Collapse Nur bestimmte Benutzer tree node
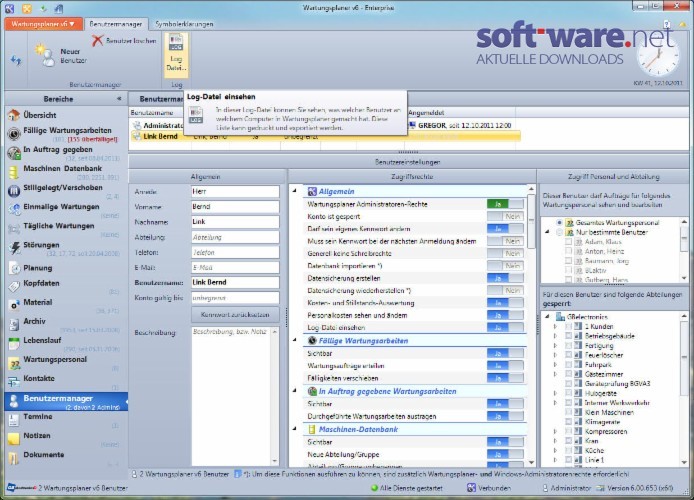The width and height of the screenshot is (694, 500). pyautogui.click(x=548, y=232)
